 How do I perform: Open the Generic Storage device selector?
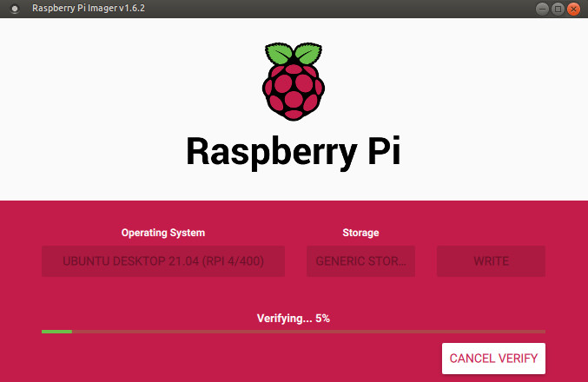click(x=360, y=260)
